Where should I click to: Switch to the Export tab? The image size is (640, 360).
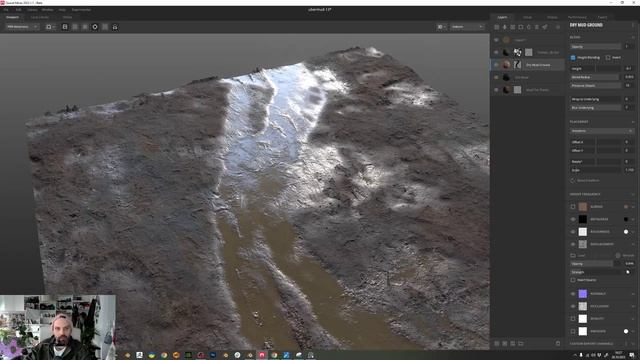[x=602, y=17]
